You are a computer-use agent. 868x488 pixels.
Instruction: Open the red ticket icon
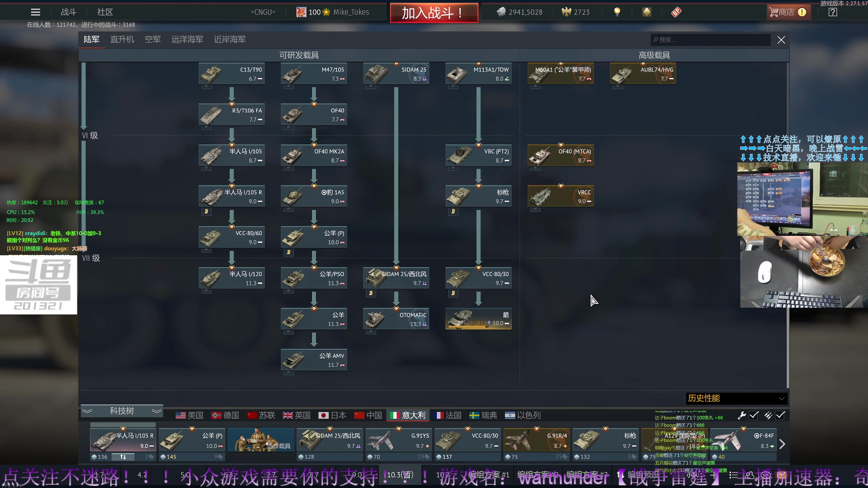pos(676,12)
